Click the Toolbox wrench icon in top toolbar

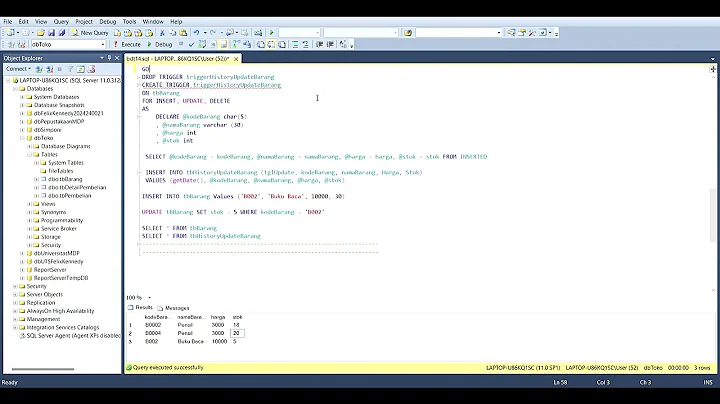[x=532, y=33]
